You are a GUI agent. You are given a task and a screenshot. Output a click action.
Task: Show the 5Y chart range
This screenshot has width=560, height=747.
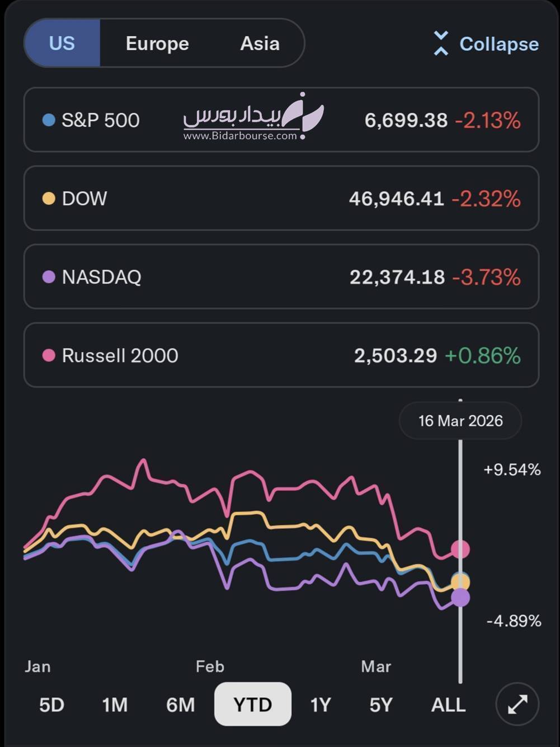381,704
